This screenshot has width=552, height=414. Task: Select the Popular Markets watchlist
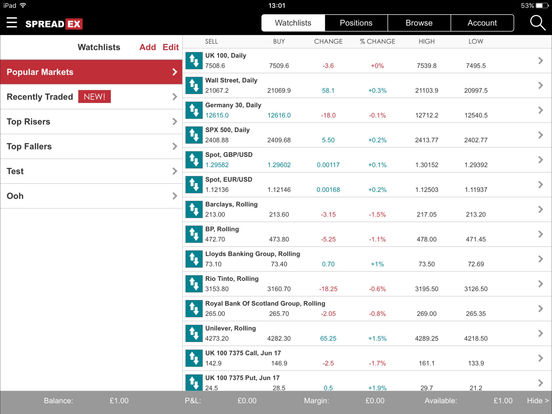click(x=91, y=72)
